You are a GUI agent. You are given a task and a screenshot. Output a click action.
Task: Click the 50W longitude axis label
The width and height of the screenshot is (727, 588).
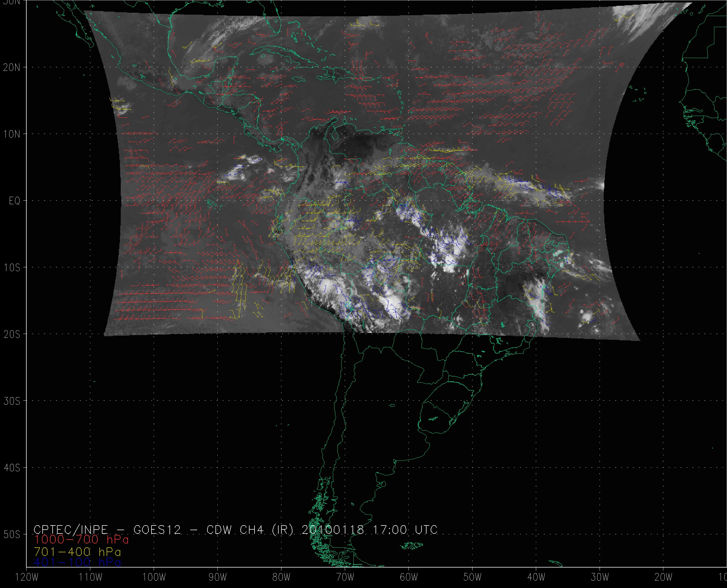472,577
